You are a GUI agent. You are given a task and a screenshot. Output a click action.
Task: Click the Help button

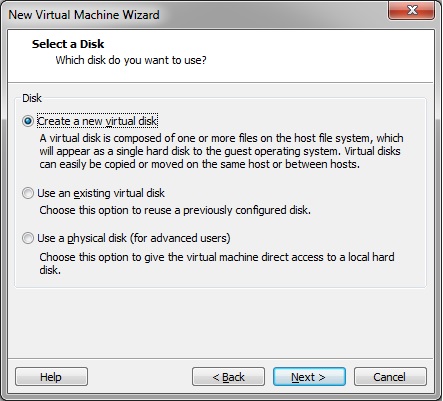click(x=51, y=377)
